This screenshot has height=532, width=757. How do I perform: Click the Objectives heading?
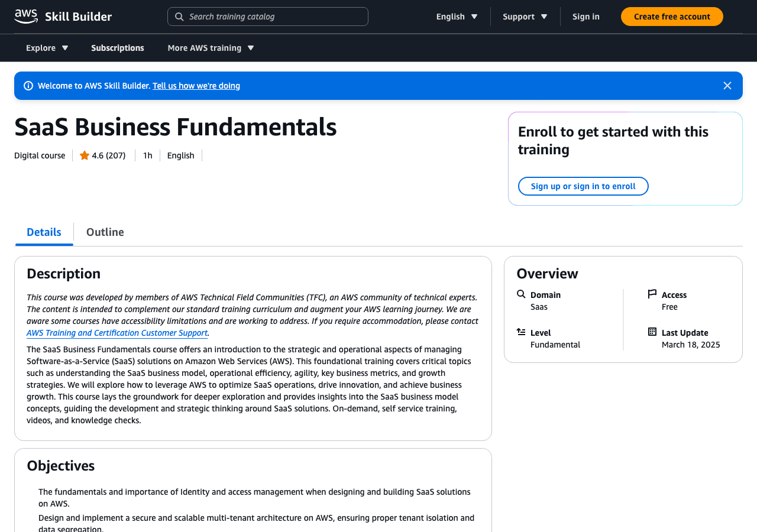click(61, 466)
